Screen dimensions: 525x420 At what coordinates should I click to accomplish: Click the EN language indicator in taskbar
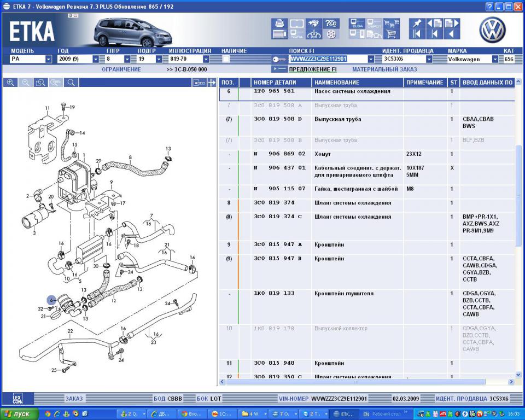click(x=366, y=414)
